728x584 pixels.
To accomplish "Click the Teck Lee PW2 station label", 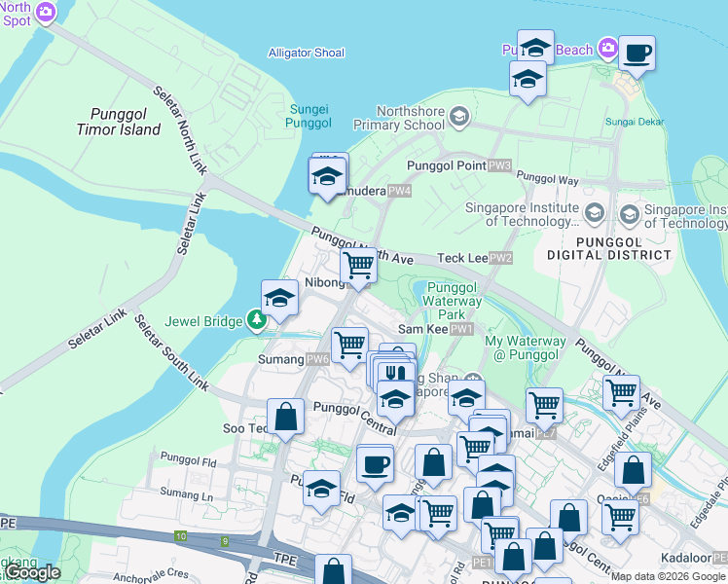I will tap(475, 258).
